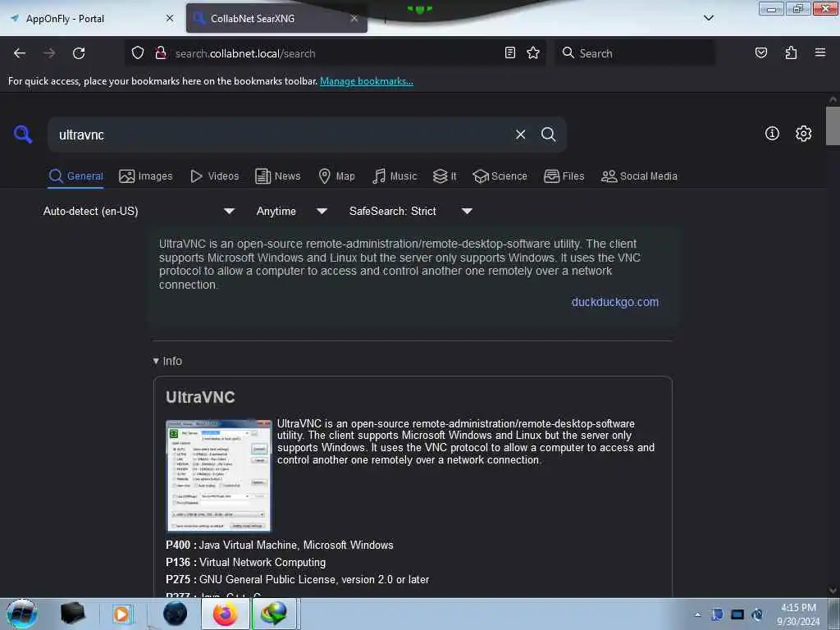Switch to Files results
This screenshot has width=840, height=630.
coord(564,176)
